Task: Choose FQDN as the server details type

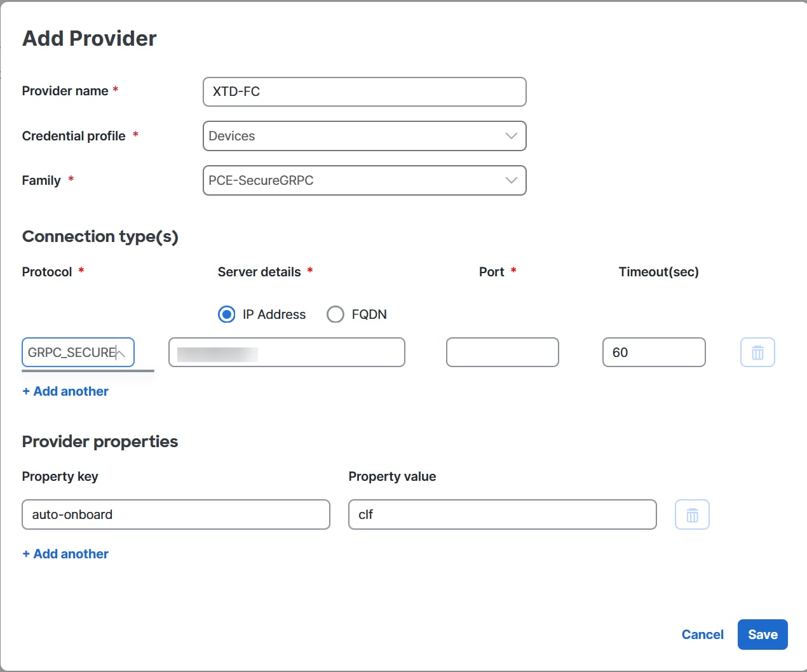Action: [335, 314]
